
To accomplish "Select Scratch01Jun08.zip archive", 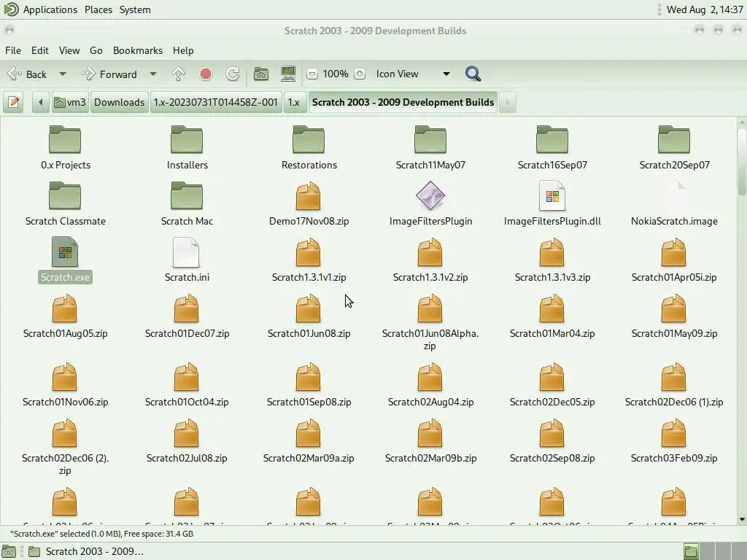I will [x=309, y=316].
